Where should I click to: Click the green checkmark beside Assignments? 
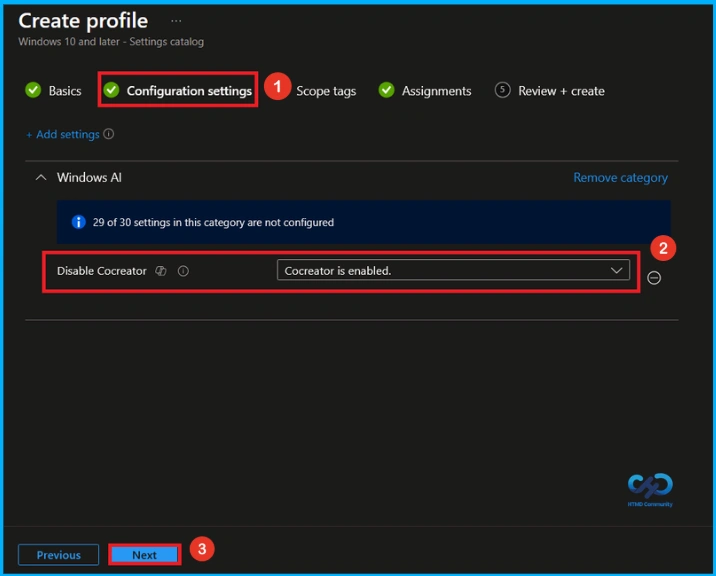386,90
